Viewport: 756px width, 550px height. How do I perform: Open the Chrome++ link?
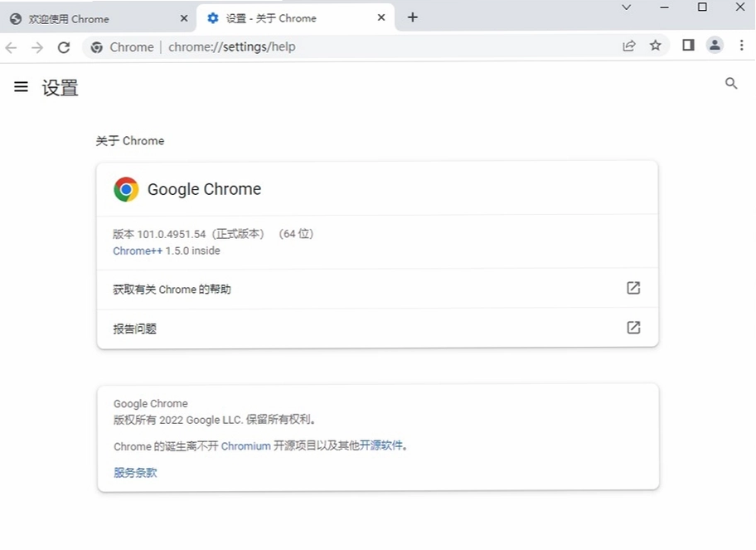(x=138, y=251)
